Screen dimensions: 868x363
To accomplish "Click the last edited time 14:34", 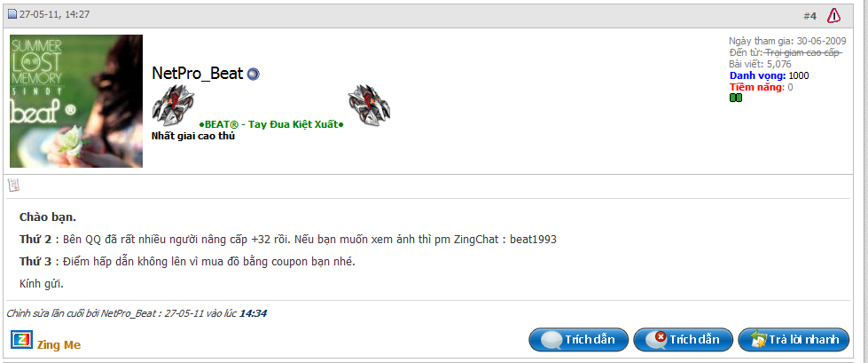I will click(253, 313).
